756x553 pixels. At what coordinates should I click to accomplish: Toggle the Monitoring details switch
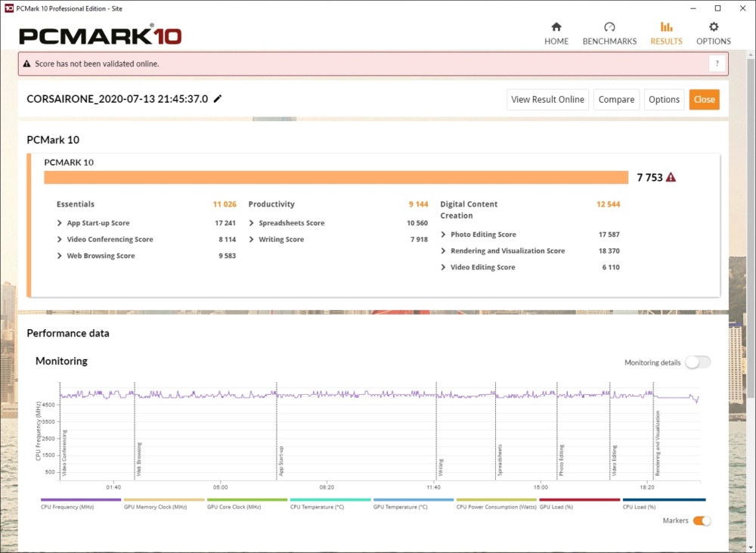coord(698,362)
